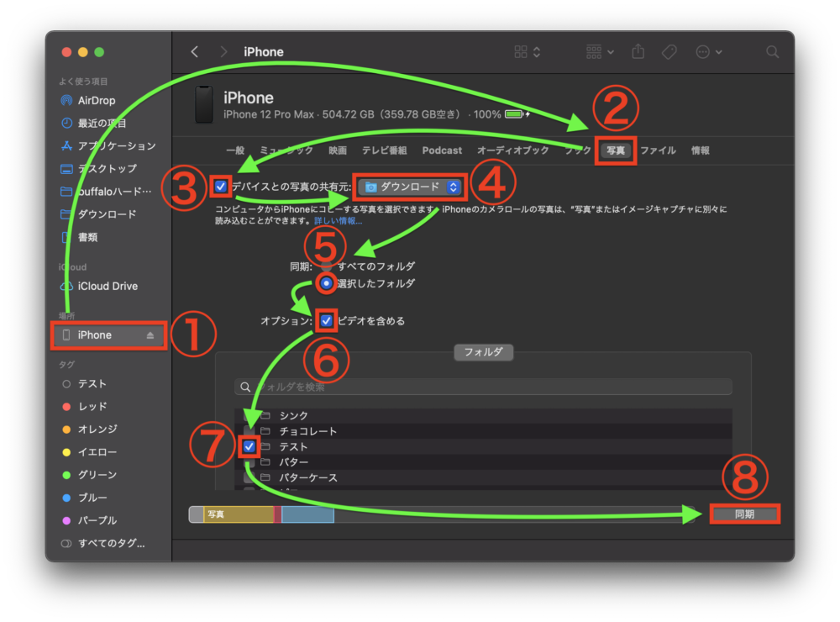Open the デスクトップ sidebar item
Screen dimensions: 840x622
point(99,169)
